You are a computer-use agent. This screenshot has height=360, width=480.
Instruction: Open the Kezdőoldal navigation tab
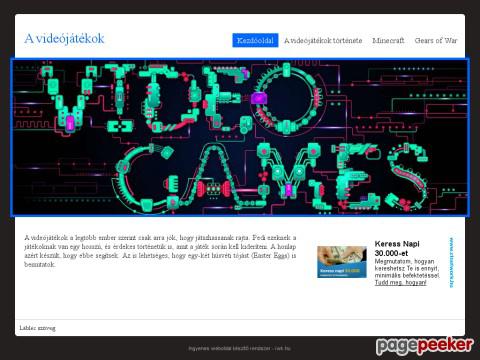[x=255, y=40]
